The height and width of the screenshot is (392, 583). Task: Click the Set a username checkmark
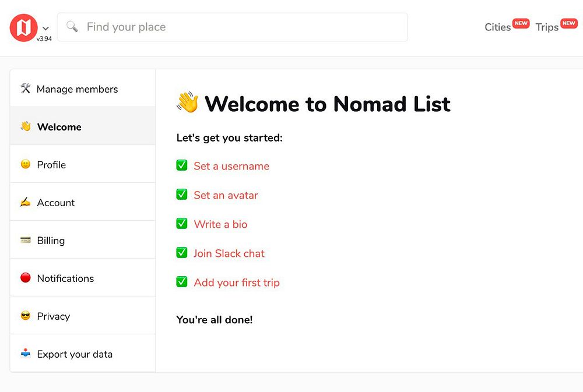[x=182, y=165]
